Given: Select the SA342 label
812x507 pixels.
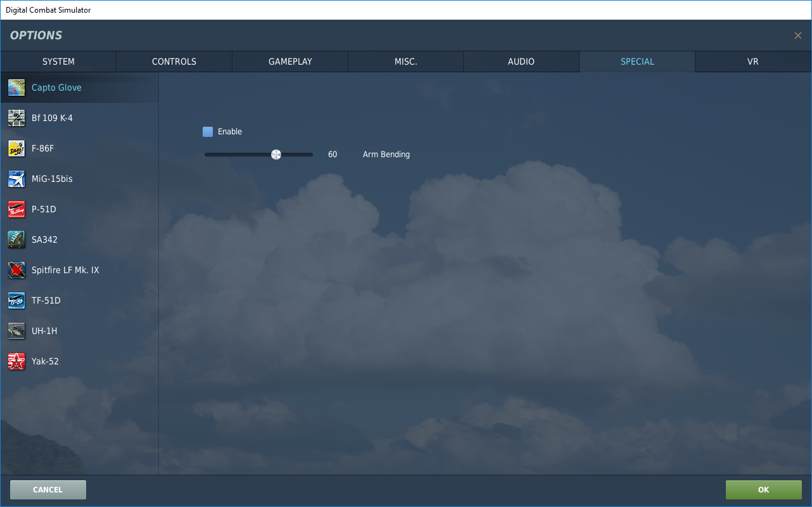Looking at the screenshot, I should [x=44, y=240].
